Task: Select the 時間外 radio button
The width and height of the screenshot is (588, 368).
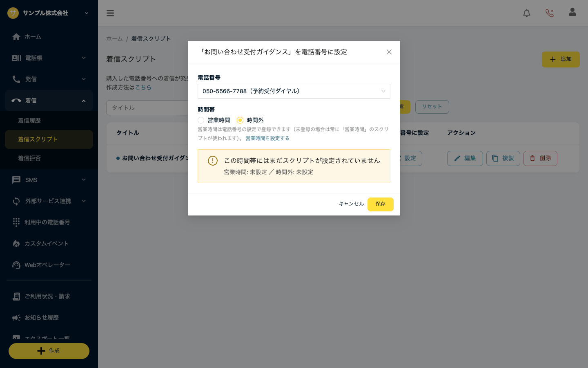Action: click(x=240, y=120)
